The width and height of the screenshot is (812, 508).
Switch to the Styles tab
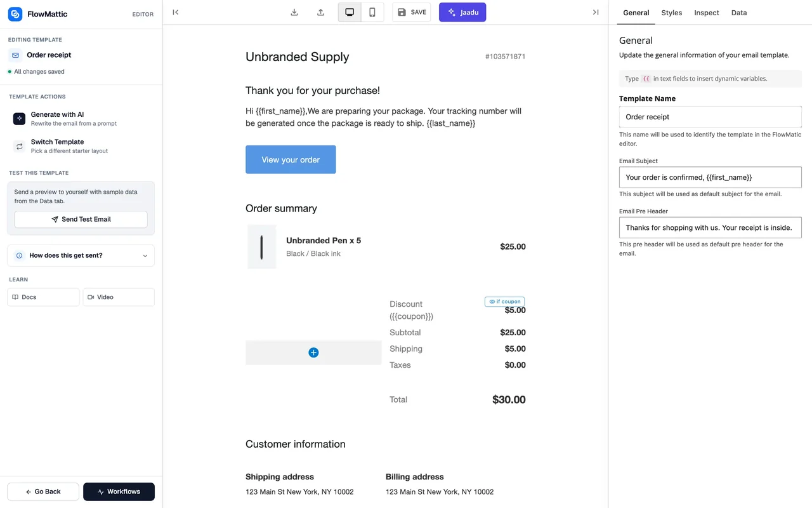coord(672,13)
